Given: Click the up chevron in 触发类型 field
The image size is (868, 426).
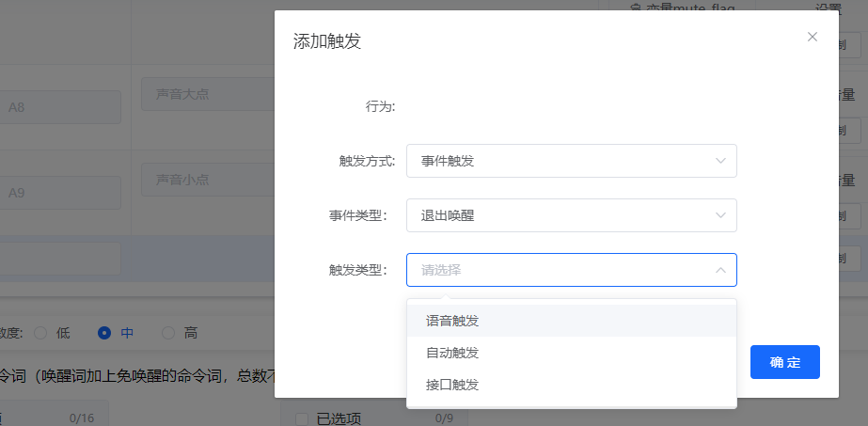Looking at the screenshot, I should (x=720, y=270).
